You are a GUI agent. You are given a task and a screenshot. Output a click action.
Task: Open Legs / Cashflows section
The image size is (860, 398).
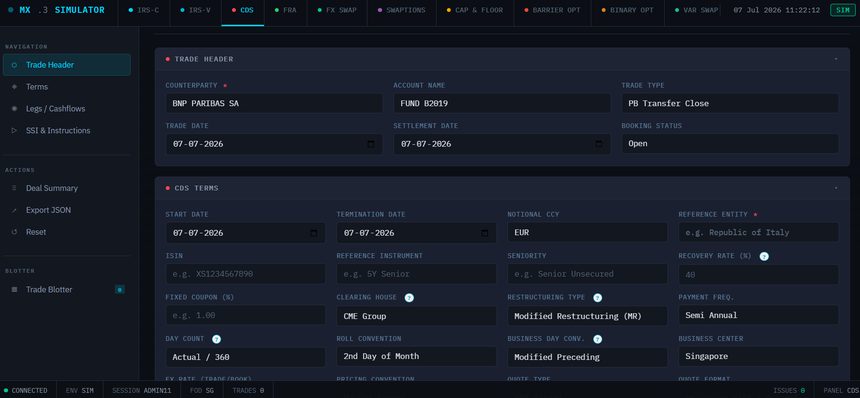click(66, 109)
